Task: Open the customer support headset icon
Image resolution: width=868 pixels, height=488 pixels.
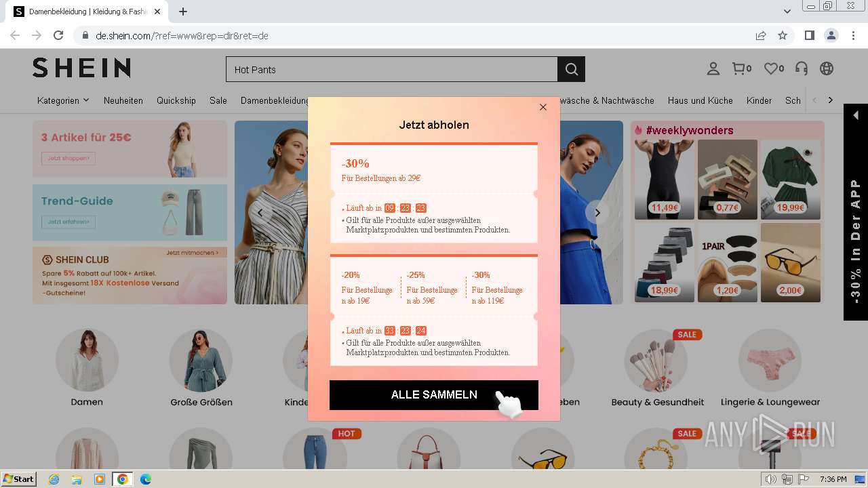Action: click(x=802, y=68)
